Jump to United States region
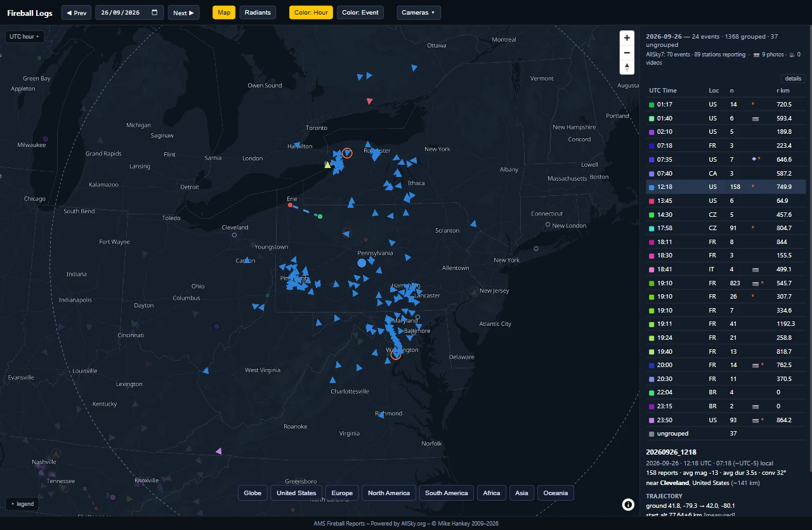The width and height of the screenshot is (812, 530). coord(296,493)
